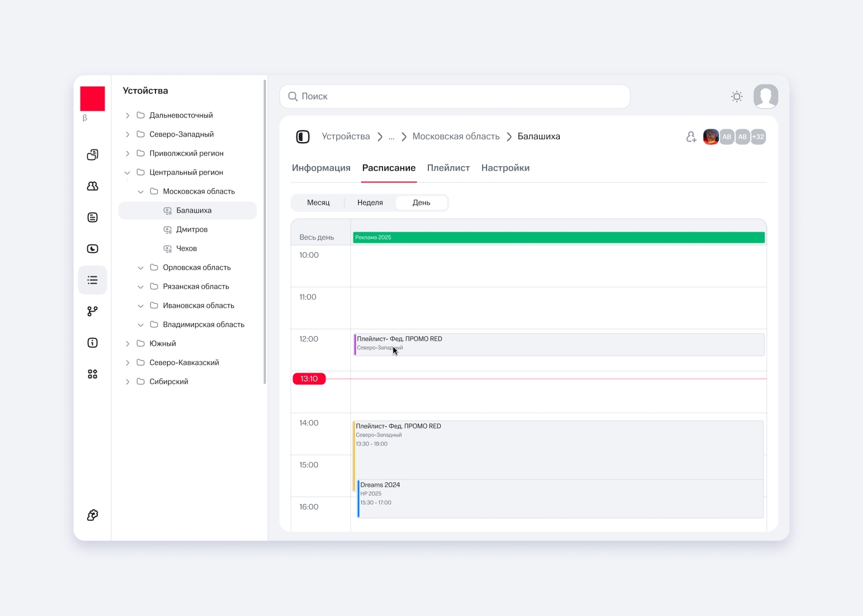The height and width of the screenshot is (616, 863).
Task: Click the add user icon
Action: click(691, 137)
